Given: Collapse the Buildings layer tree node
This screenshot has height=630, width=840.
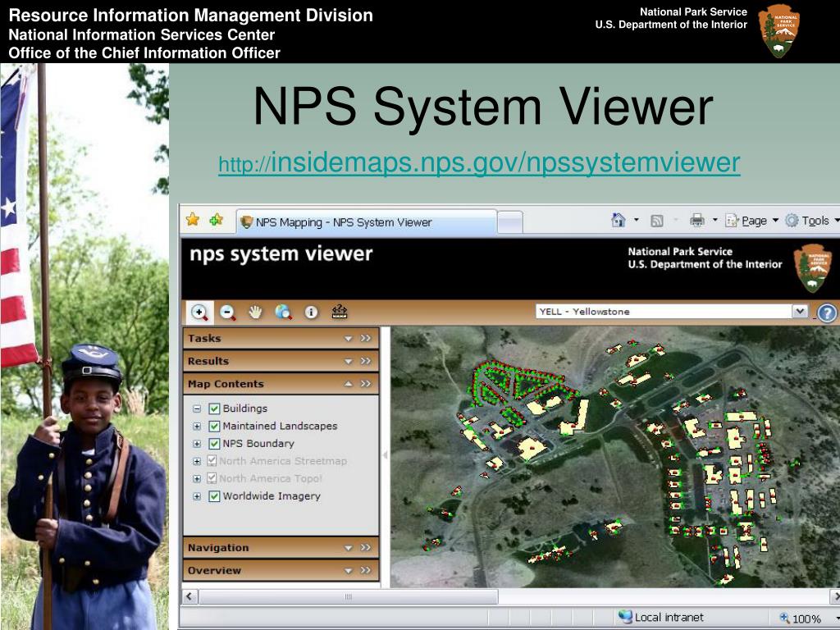Looking at the screenshot, I should (197, 409).
